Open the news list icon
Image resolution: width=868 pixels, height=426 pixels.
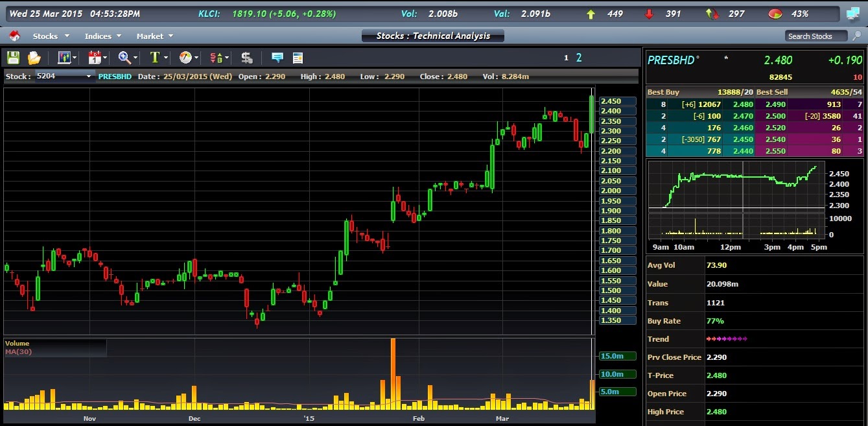point(298,58)
